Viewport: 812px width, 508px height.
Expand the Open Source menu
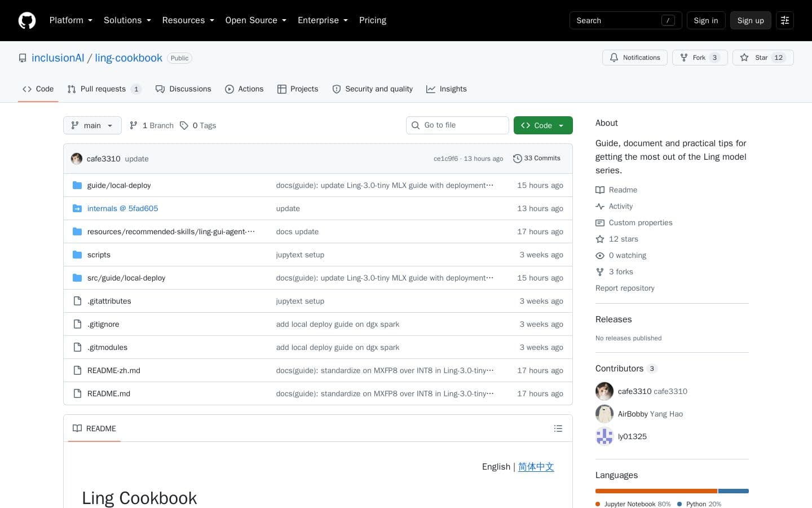[256, 20]
